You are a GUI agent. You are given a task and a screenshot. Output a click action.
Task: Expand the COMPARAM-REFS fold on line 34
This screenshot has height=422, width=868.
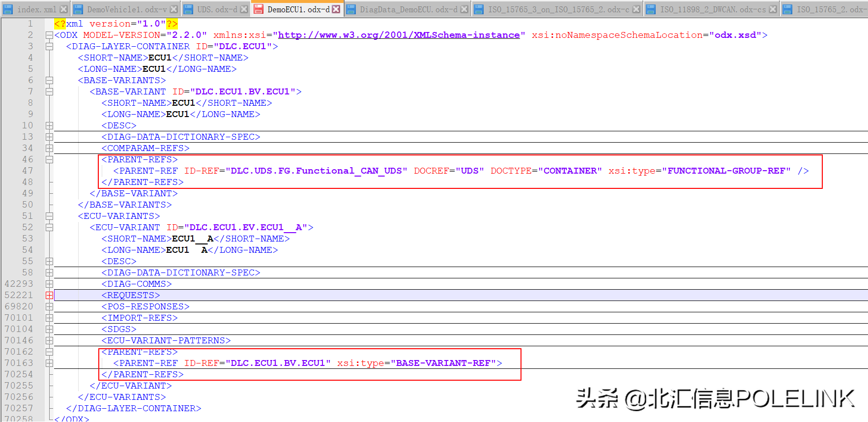pos(49,148)
